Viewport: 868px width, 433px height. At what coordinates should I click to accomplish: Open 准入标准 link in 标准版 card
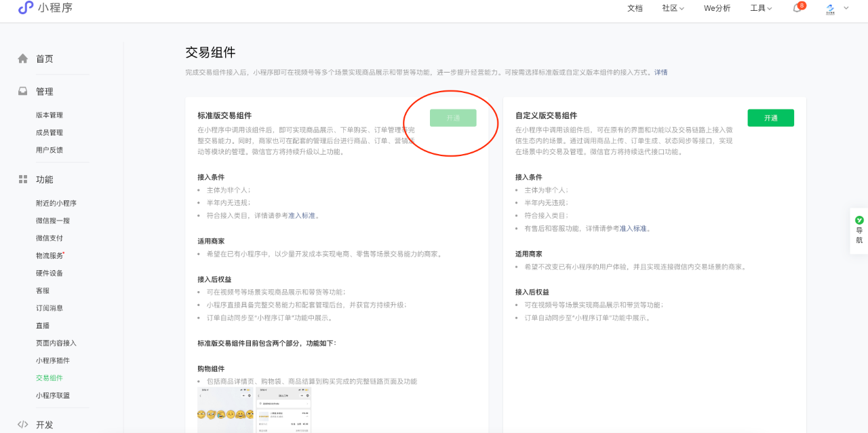tap(302, 215)
